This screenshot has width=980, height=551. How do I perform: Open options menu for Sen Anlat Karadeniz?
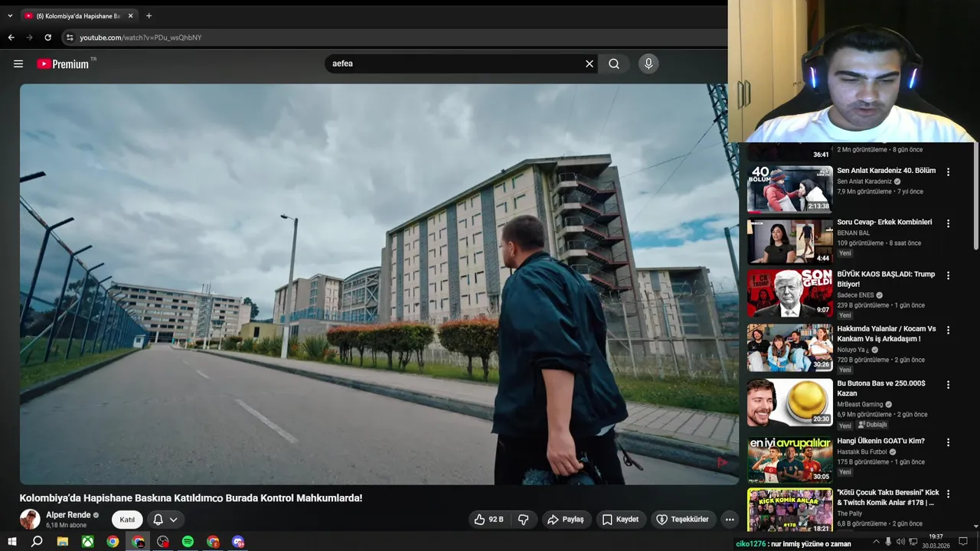[948, 172]
